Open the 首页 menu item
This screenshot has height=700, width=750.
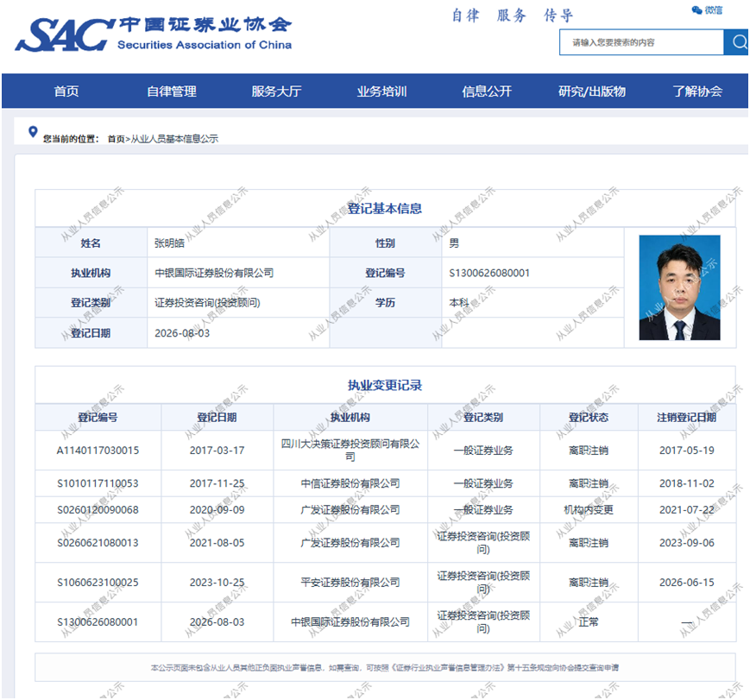(x=66, y=91)
